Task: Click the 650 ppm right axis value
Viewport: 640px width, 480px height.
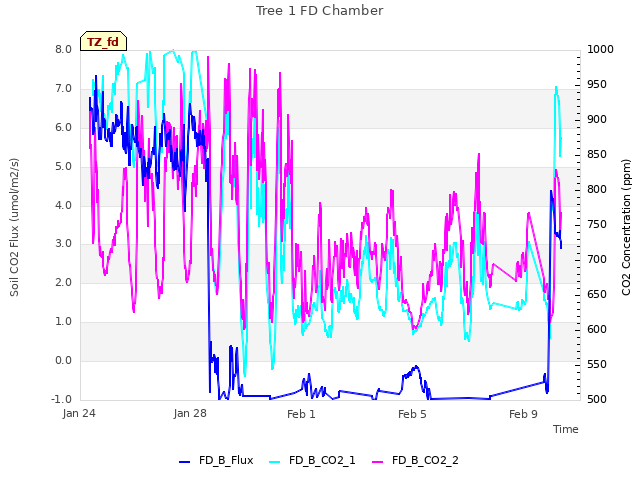Action: point(597,295)
